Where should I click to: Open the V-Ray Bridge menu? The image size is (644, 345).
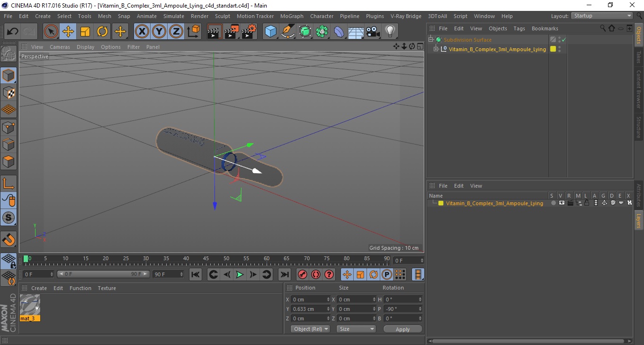pyautogui.click(x=406, y=16)
